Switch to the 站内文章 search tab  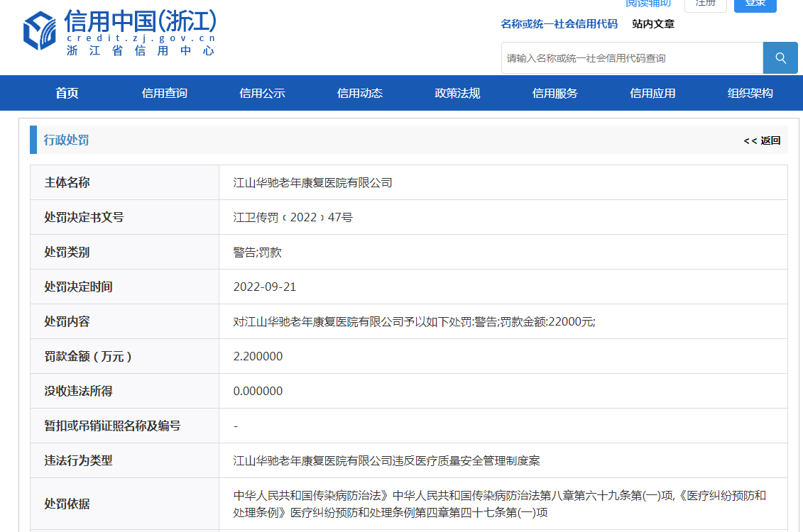653,24
